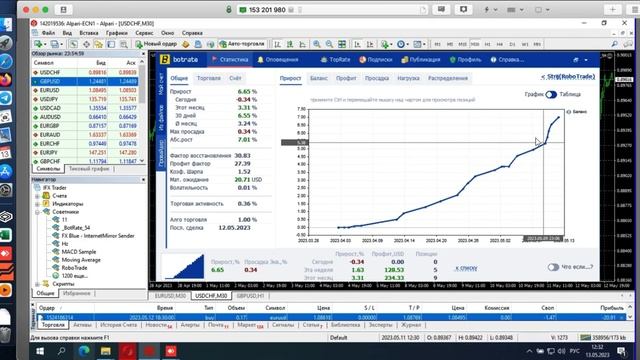Viewport: 640px width, 360px height.
Task: Switch to the Баланс chart tab
Action: (x=318, y=78)
